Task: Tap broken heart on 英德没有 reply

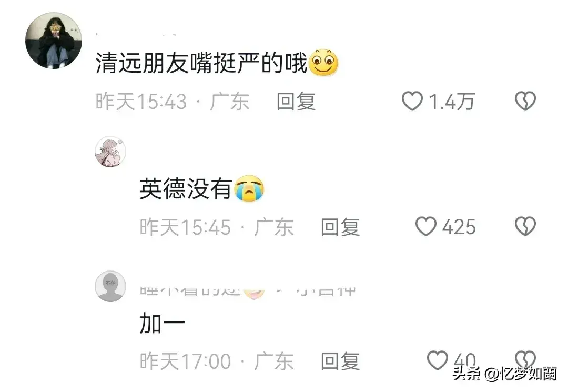Action: click(x=525, y=226)
